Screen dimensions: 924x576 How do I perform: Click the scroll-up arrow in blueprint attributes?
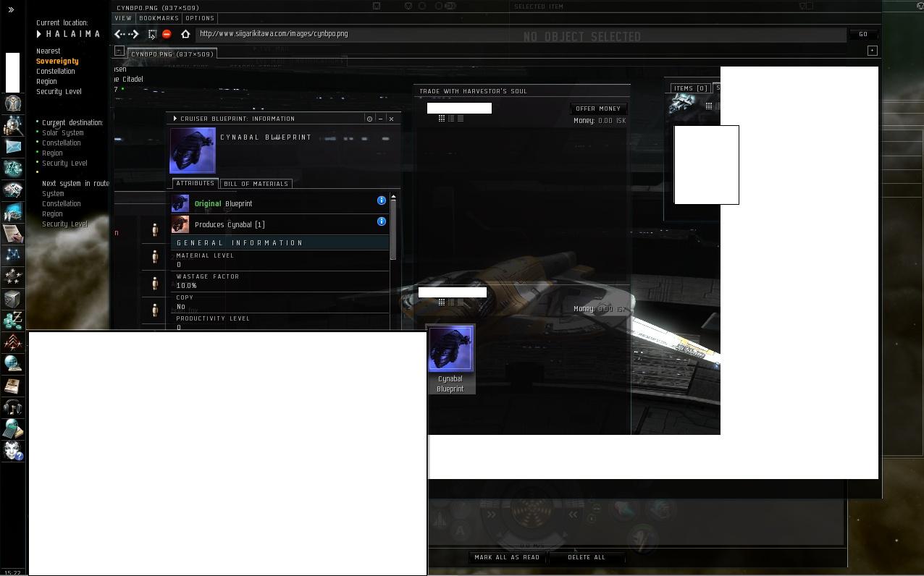coord(393,197)
